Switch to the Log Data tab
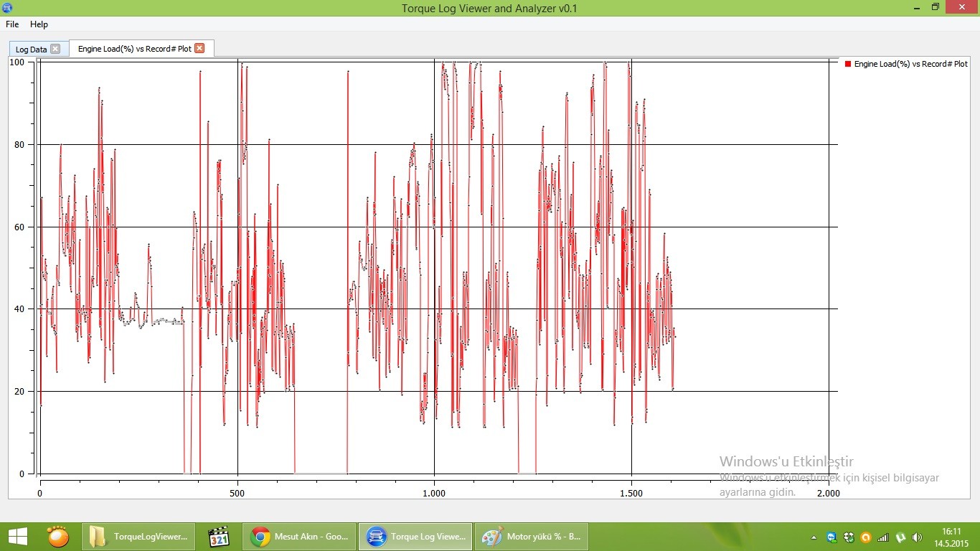The image size is (980, 551). (31, 50)
